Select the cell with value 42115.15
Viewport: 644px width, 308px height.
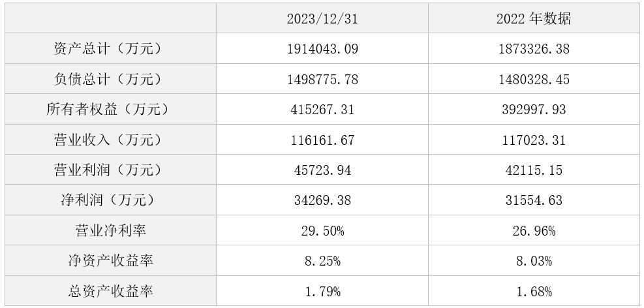(x=534, y=170)
